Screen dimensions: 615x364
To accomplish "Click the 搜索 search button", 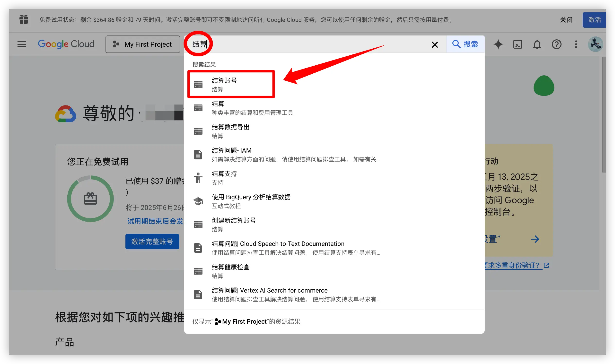I will point(465,44).
